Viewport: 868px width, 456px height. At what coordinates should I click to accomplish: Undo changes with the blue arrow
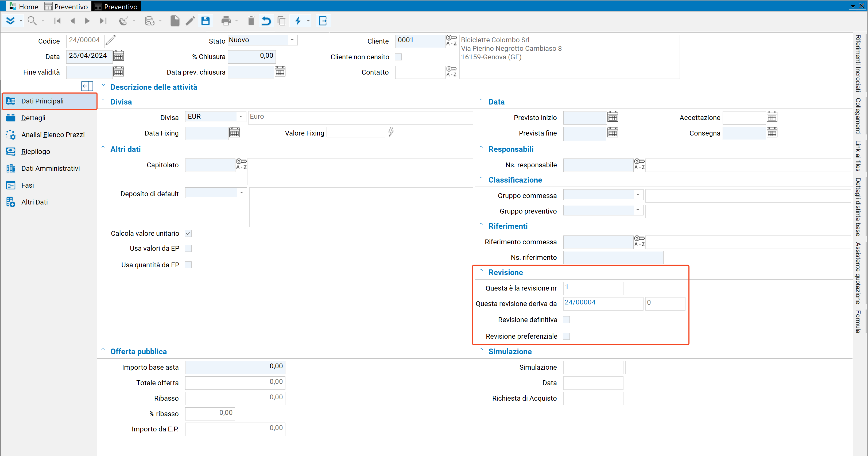click(266, 21)
